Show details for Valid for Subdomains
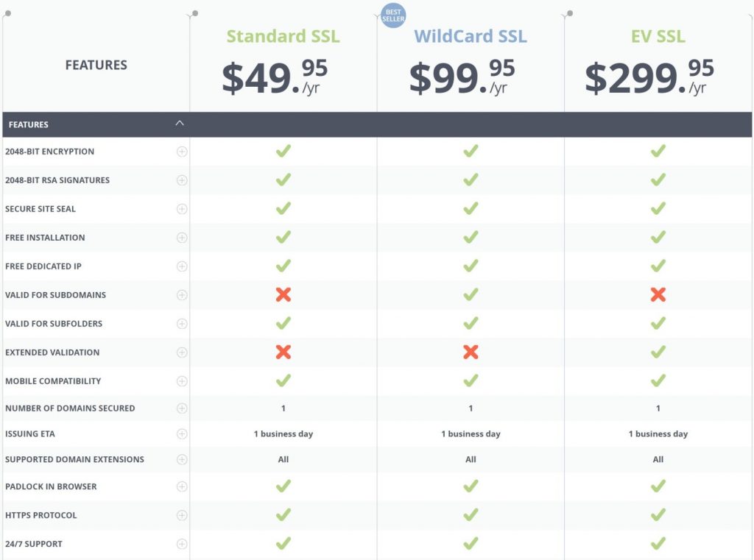754x560 pixels. tap(182, 294)
